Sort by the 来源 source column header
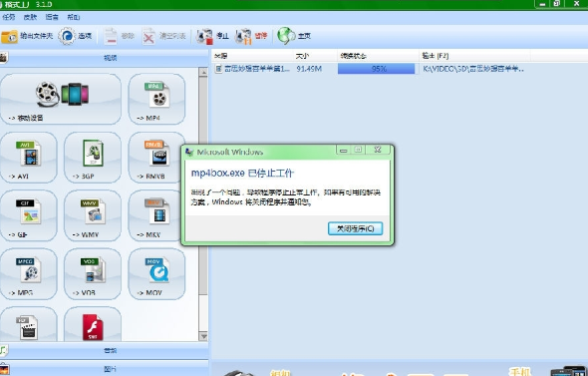 tap(253, 56)
